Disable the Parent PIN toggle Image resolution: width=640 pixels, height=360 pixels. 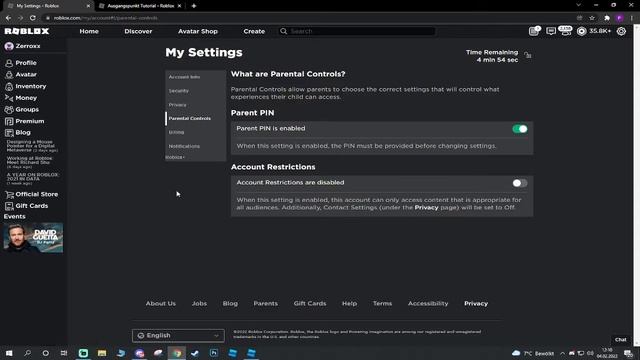pyautogui.click(x=520, y=129)
